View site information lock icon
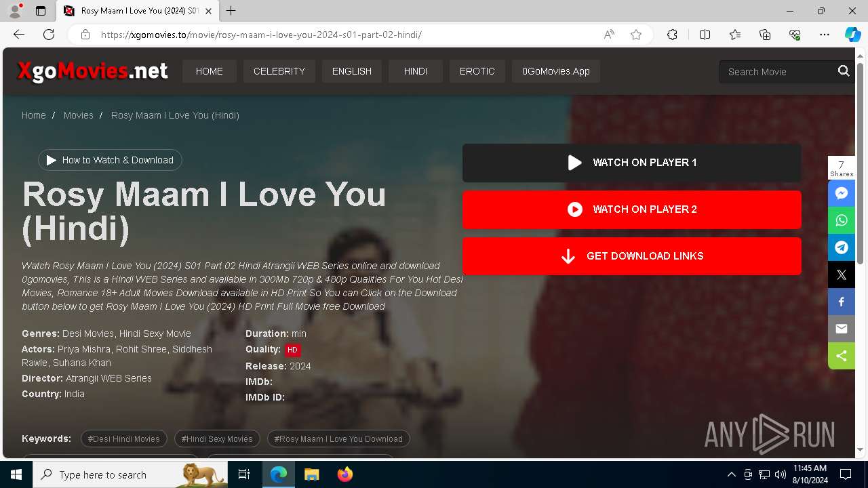This screenshot has height=488, width=868. 85,35
